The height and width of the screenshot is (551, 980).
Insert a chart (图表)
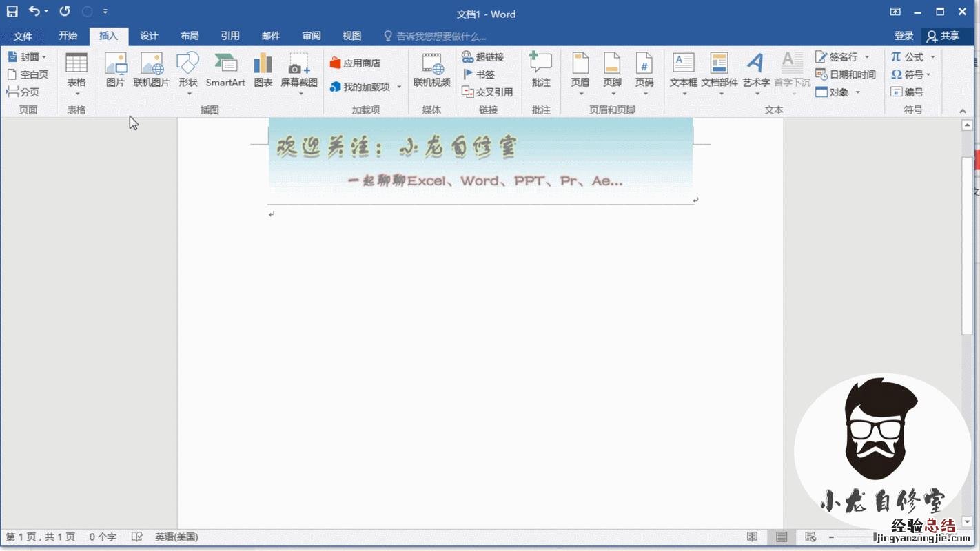coord(263,71)
